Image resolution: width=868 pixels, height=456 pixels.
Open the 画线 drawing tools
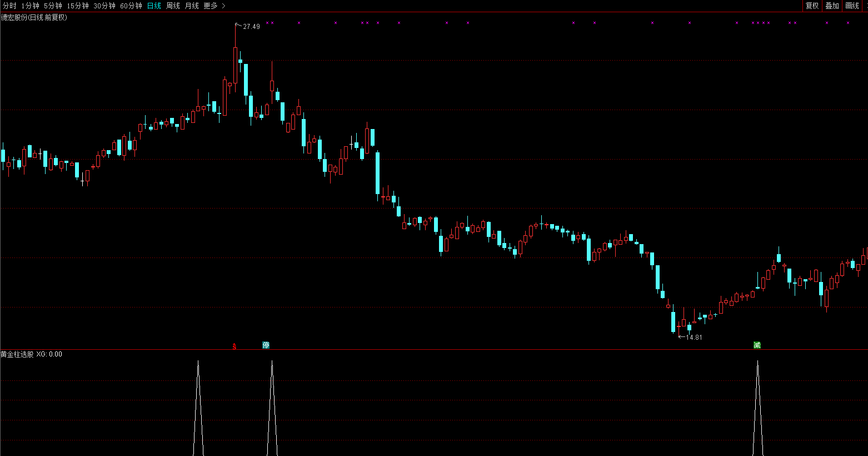[x=852, y=6]
